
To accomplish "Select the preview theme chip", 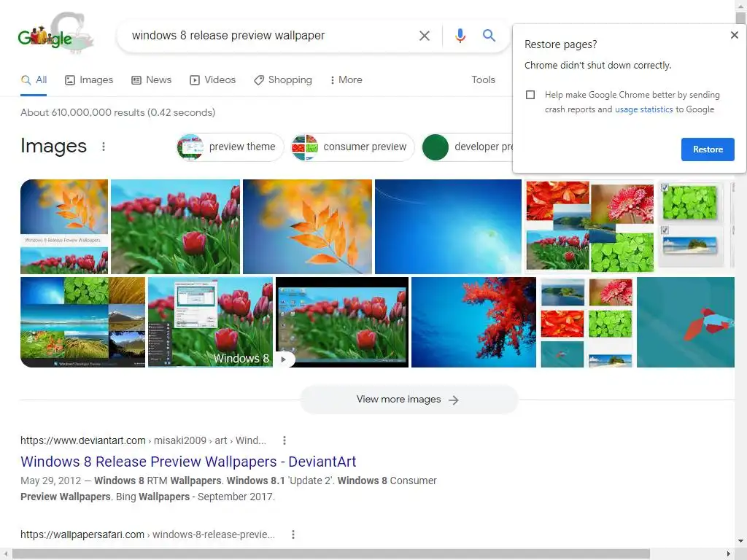I will click(230, 147).
